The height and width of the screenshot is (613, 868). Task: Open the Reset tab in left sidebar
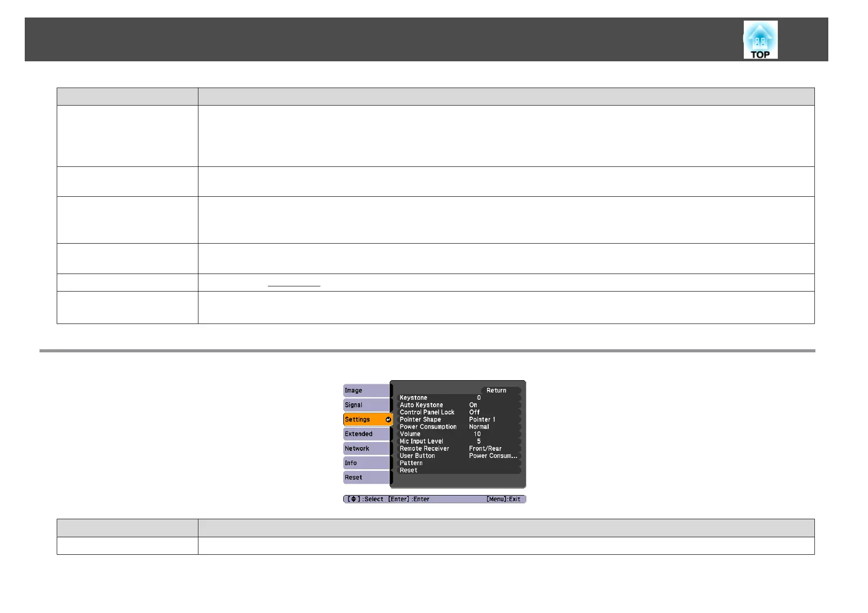366,477
